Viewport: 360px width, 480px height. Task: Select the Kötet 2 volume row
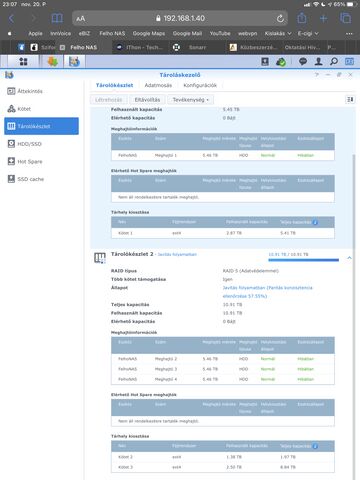[223, 457]
